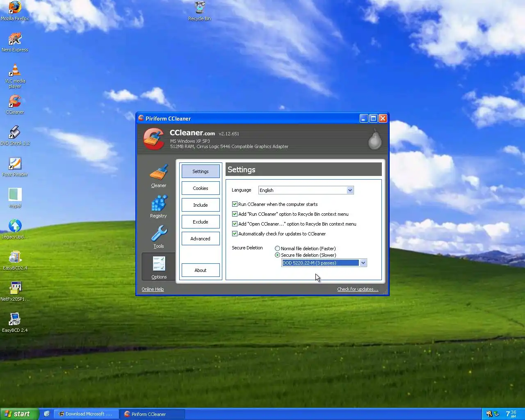The width and height of the screenshot is (525, 420).
Task: Click the taskbar clock
Action: click(x=511, y=414)
